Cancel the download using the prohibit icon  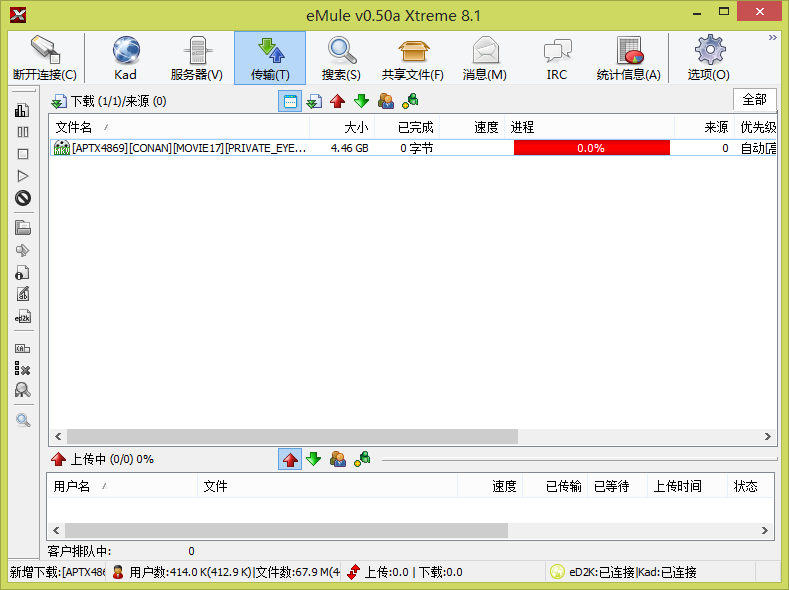coord(23,198)
